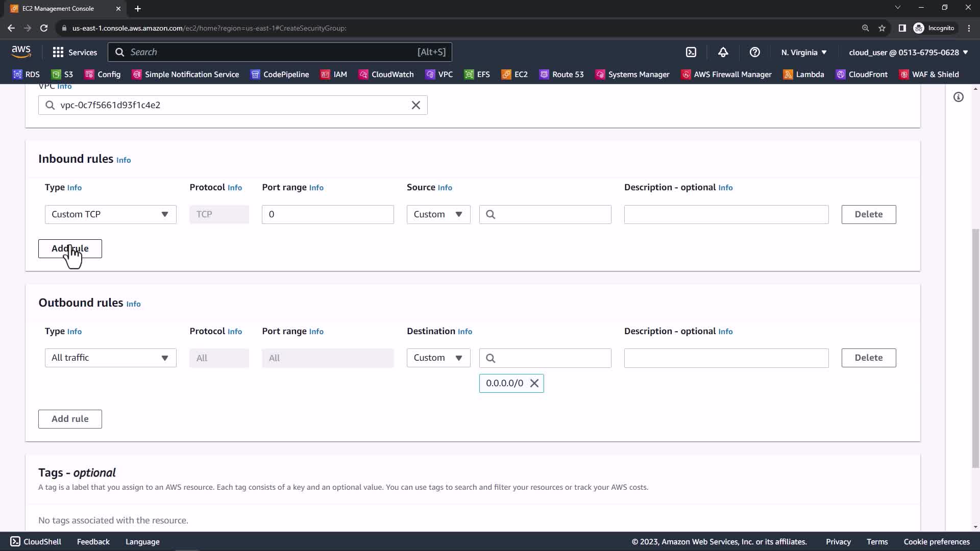The height and width of the screenshot is (551, 980).
Task: Click Add rule under Inbound rules
Action: [70, 248]
